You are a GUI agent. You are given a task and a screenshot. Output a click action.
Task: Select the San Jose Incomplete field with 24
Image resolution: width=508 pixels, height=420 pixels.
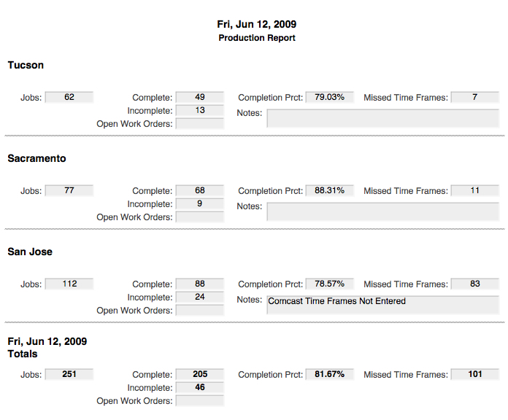tap(200, 297)
